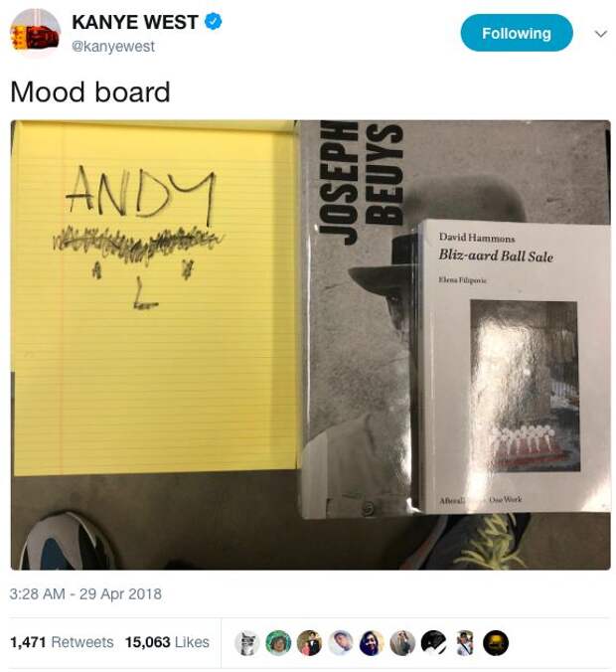Open the eighth liker avatar

click(x=464, y=643)
